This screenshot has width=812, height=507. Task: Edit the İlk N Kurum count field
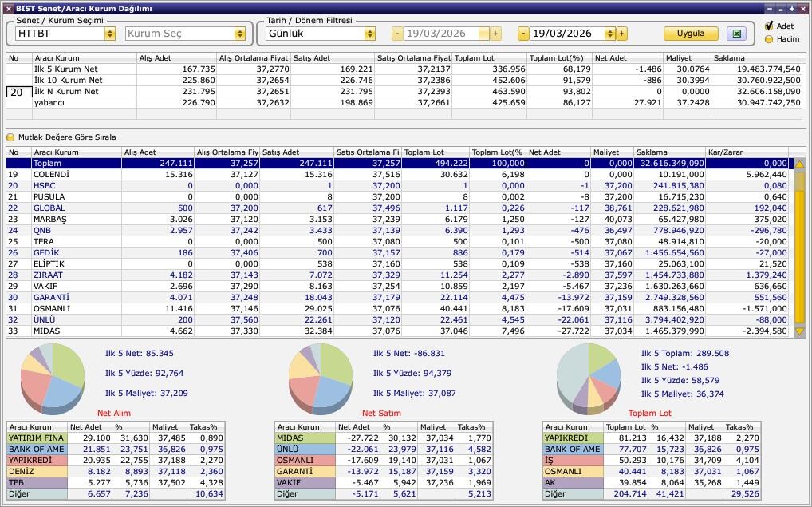[18, 92]
